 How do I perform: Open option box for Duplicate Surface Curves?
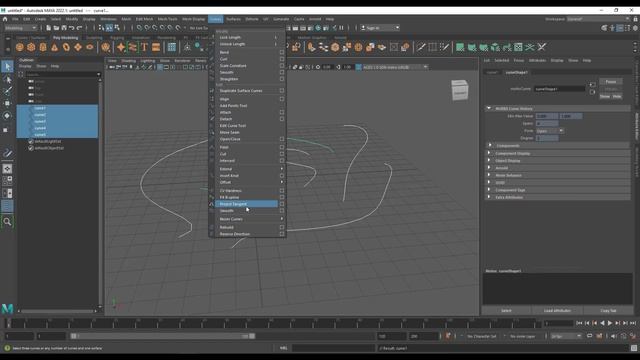click(x=282, y=91)
